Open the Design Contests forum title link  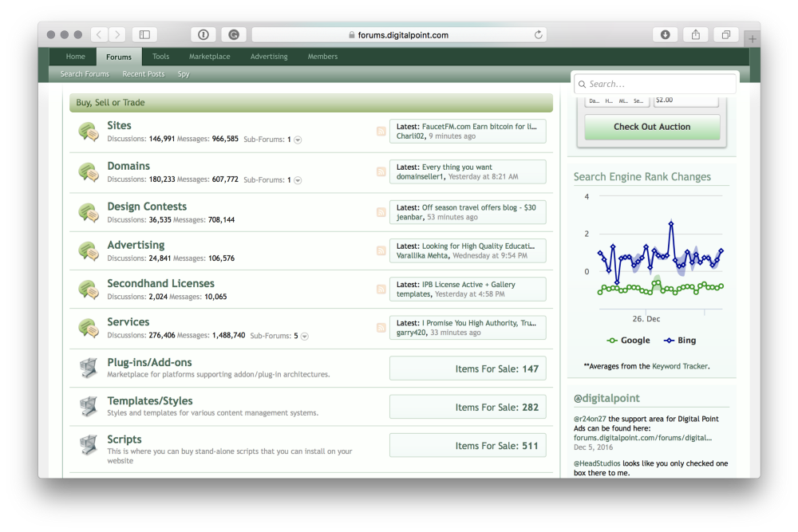147,207
